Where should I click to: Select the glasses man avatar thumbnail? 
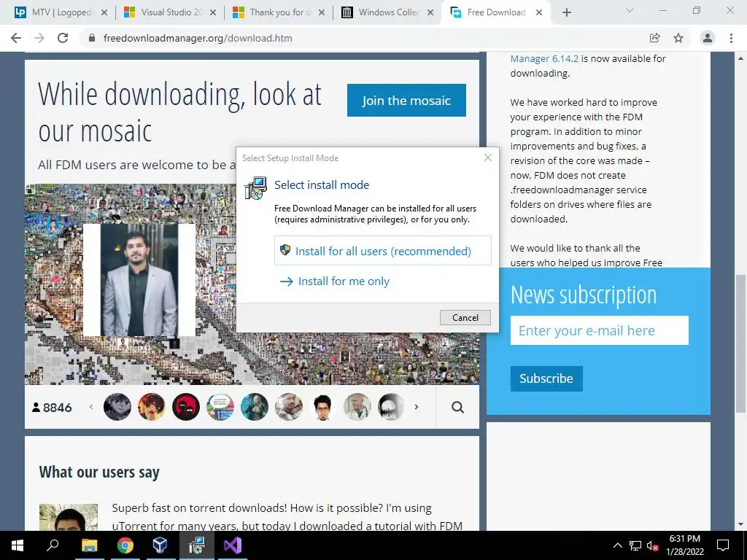point(323,407)
